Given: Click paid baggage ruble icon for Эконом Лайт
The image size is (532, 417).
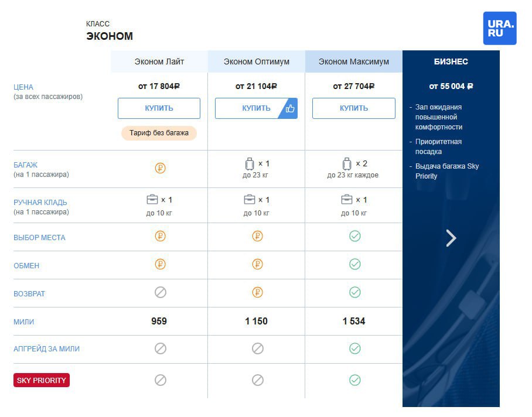Looking at the screenshot, I should point(160,168).
